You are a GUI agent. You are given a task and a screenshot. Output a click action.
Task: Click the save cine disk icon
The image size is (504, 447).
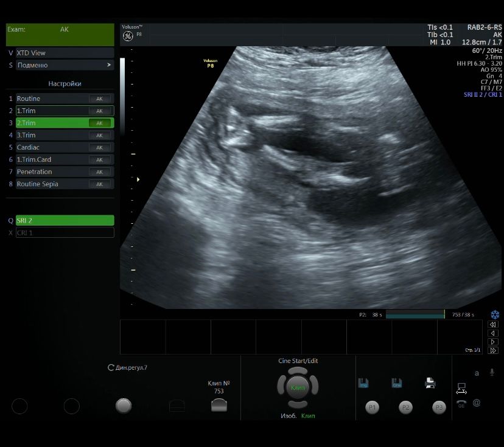tap(397, 383)
